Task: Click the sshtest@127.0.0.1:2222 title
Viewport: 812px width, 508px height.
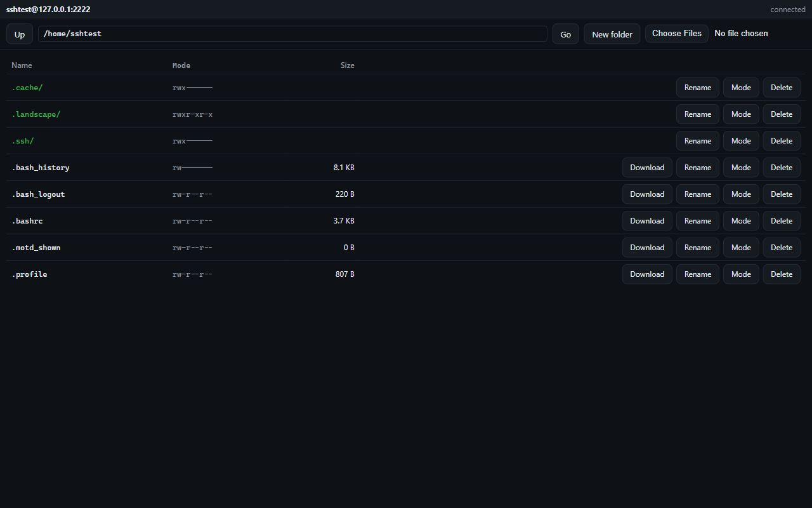Action: (48, 10)
